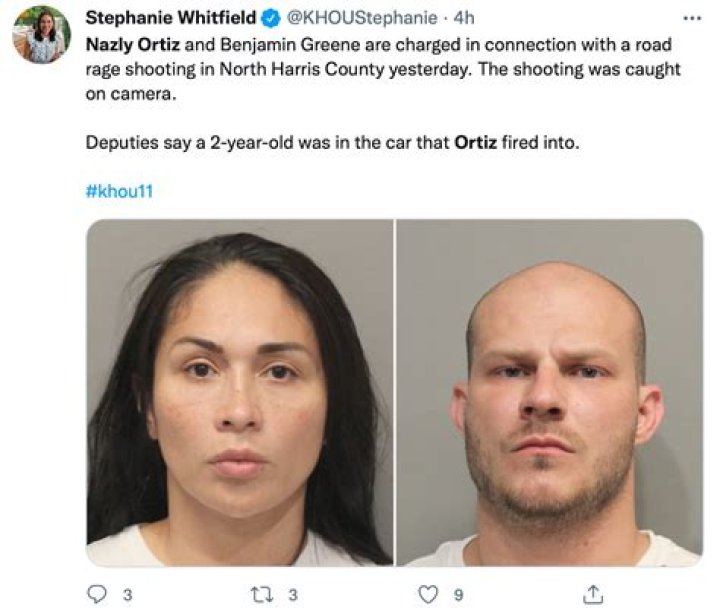Image resolution: width=720 pixels, height=614 pixels.
Task: Open the Stephanie Whitfield display name
Action: (171, 18)
